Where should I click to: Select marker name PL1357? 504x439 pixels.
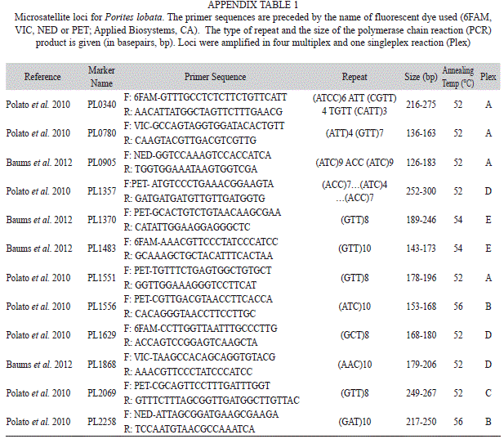[101, 191]
